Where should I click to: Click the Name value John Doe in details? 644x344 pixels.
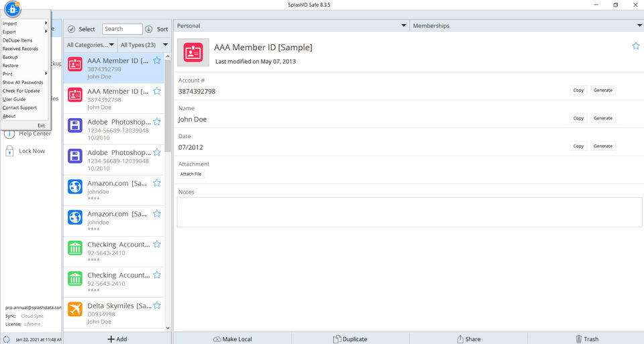(x=193, y=119)
